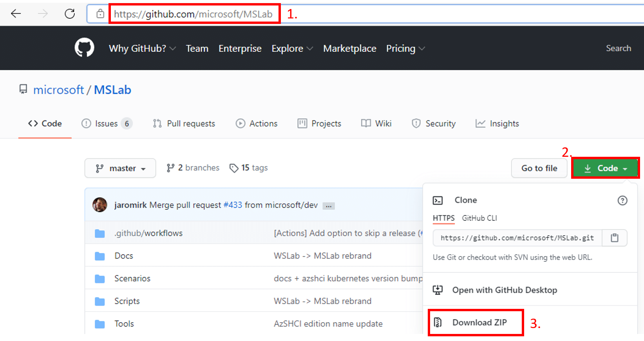The image size is (644, 341).
Task: Switch to the Insights tab
Action: point(497,123)
